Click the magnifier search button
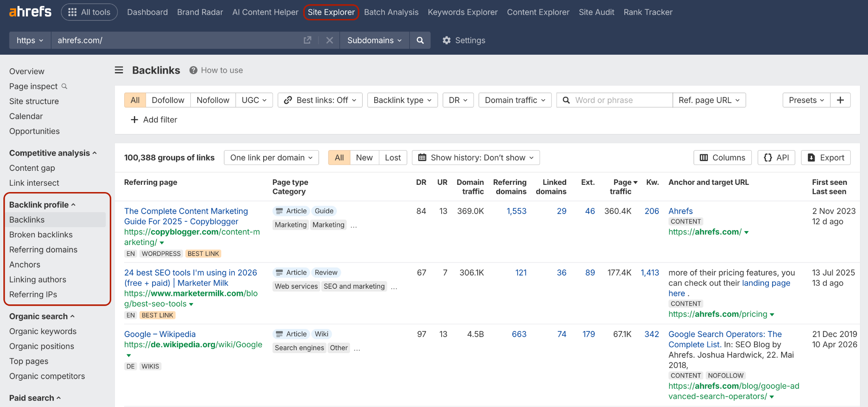Image resolution: width=868 pixels, height=407 pixels. point(420,40)
